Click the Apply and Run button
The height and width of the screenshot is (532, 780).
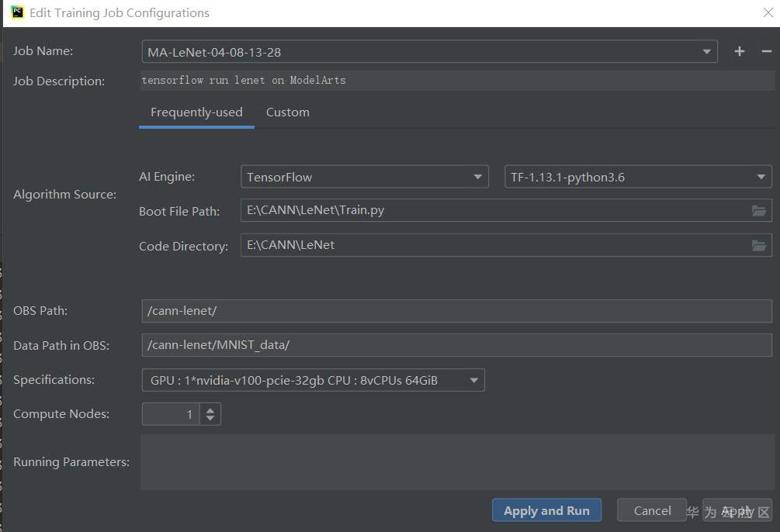[x=546, y=510]
